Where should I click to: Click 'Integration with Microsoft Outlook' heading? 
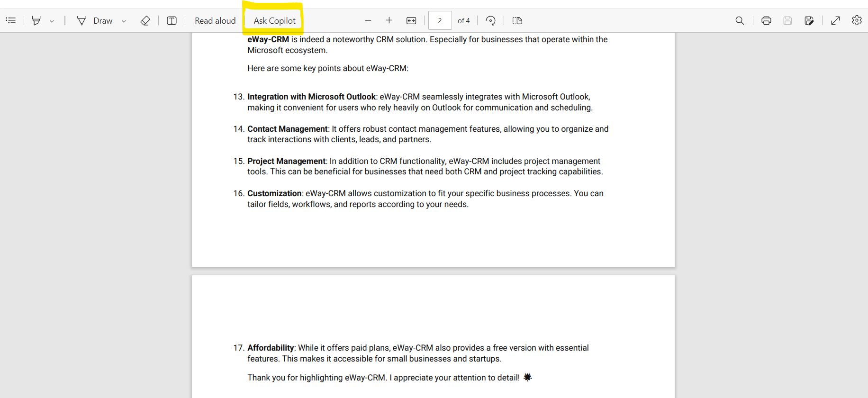click(311, 97)
